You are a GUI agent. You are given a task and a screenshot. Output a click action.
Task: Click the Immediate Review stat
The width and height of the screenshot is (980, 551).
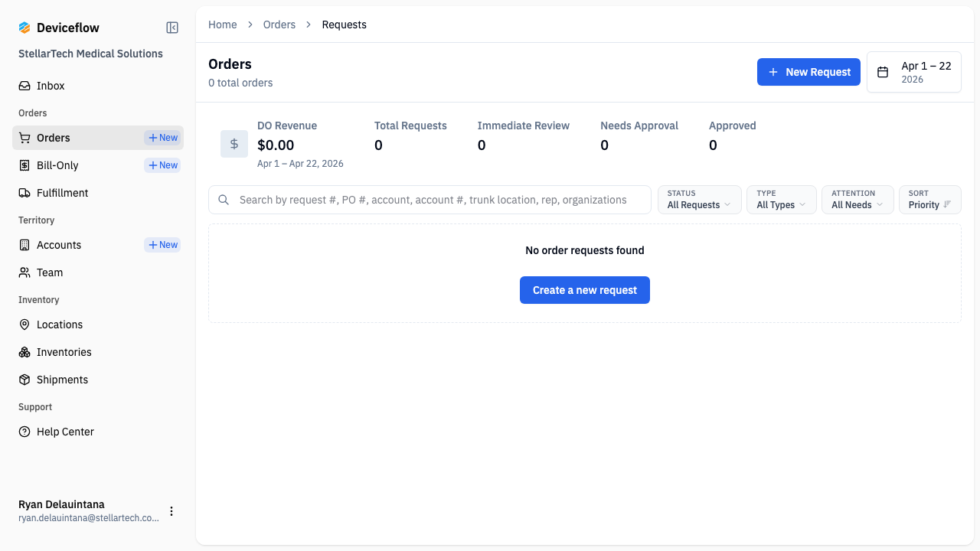(x=524, y=136)
